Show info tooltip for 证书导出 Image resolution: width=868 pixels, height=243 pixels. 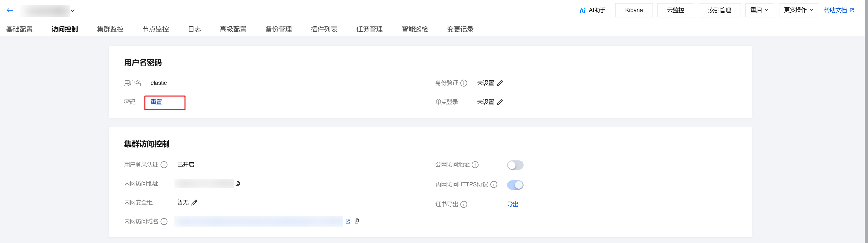click(464, 205)
